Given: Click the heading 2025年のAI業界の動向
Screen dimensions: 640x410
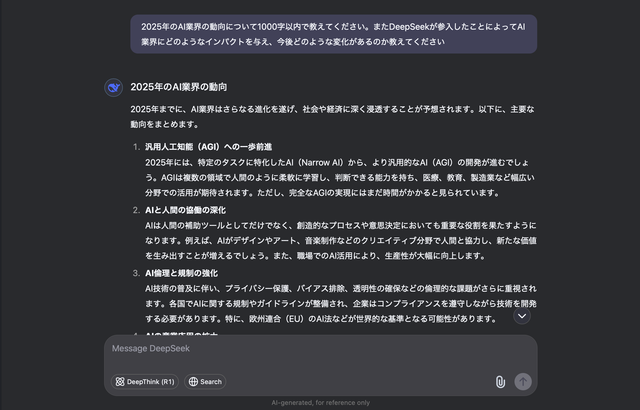Looking at the screenshot, I should coord(179,87).
